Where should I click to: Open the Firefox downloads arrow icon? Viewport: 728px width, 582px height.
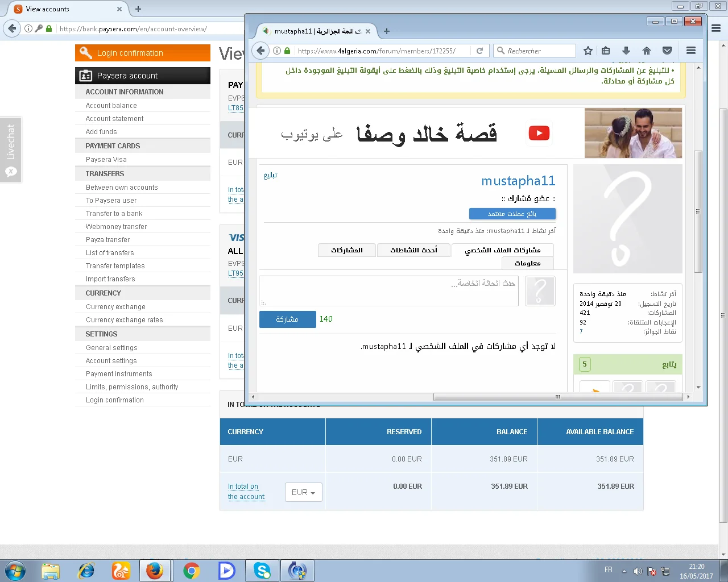pyautogui.click(x=626, y=51)
